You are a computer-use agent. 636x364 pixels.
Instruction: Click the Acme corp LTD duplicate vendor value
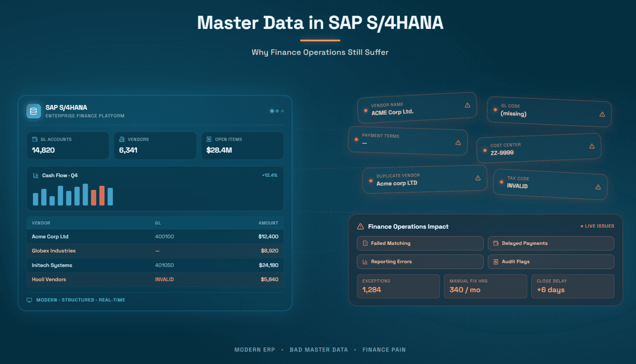pos(397,183)
